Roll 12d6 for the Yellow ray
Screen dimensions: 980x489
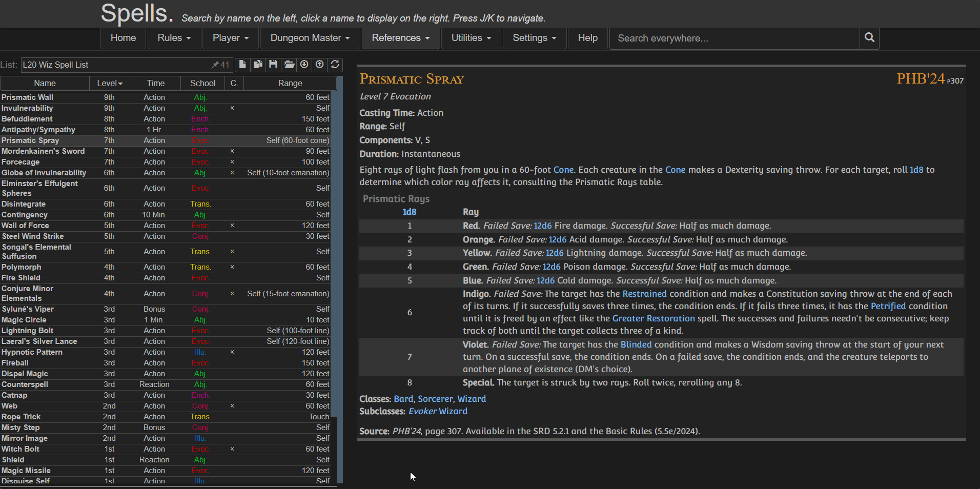point(555,253)
